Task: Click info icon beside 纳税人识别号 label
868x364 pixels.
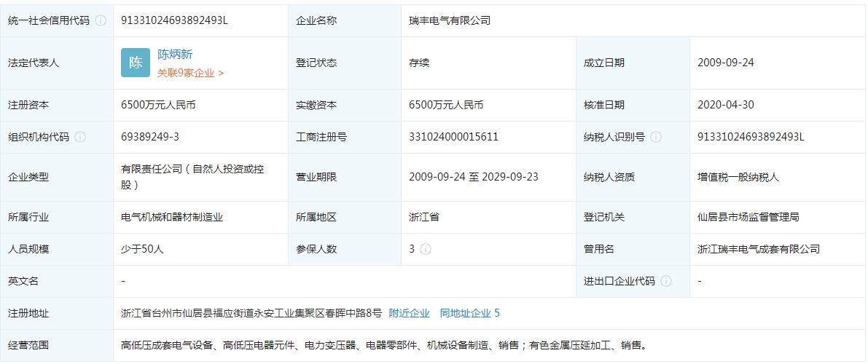Action: [656, 137]
